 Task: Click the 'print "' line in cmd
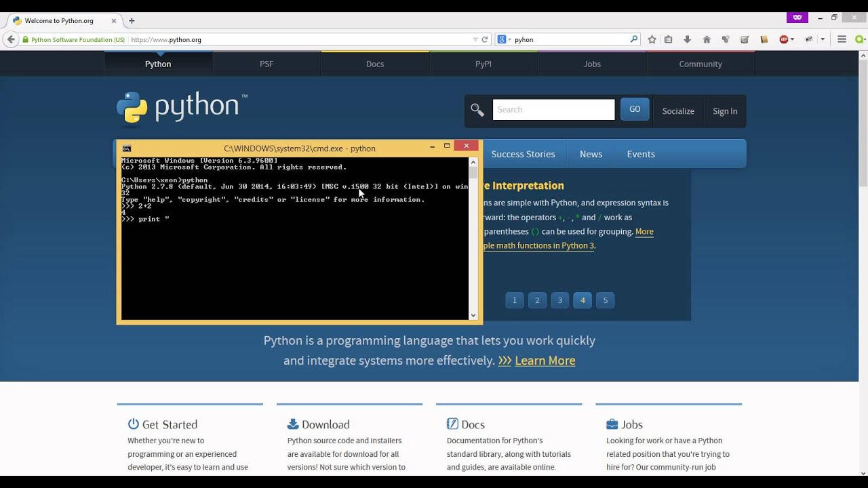[x=145, y=219]
